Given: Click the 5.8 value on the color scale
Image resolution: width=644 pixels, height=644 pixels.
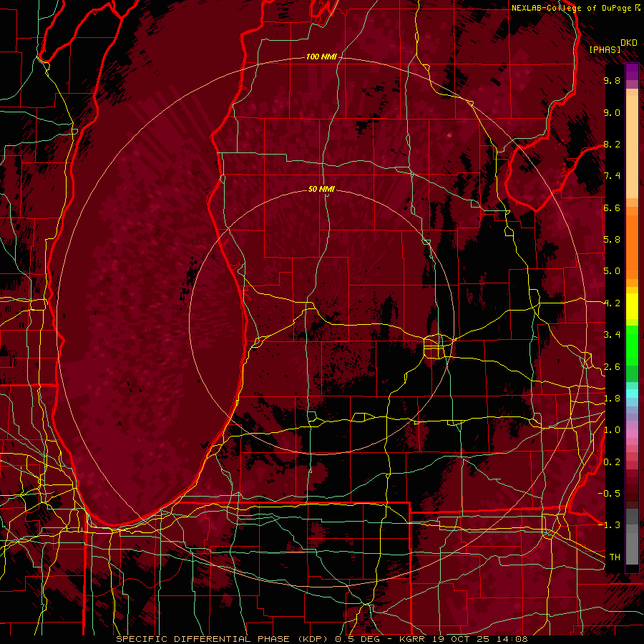Looking at the screenshot, I should point(612,240).
